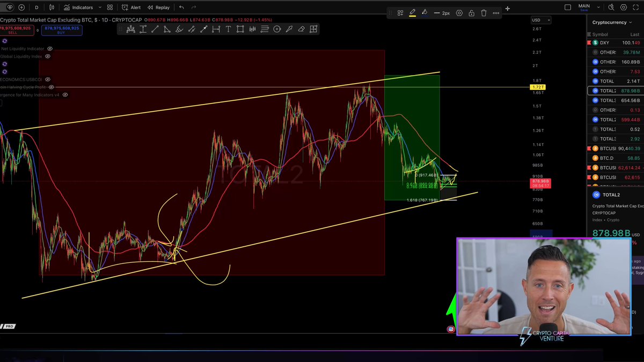This screenshot has width=644, height=362.
Task: Select the Rectangle shape tool
Action: coord(240,29)
